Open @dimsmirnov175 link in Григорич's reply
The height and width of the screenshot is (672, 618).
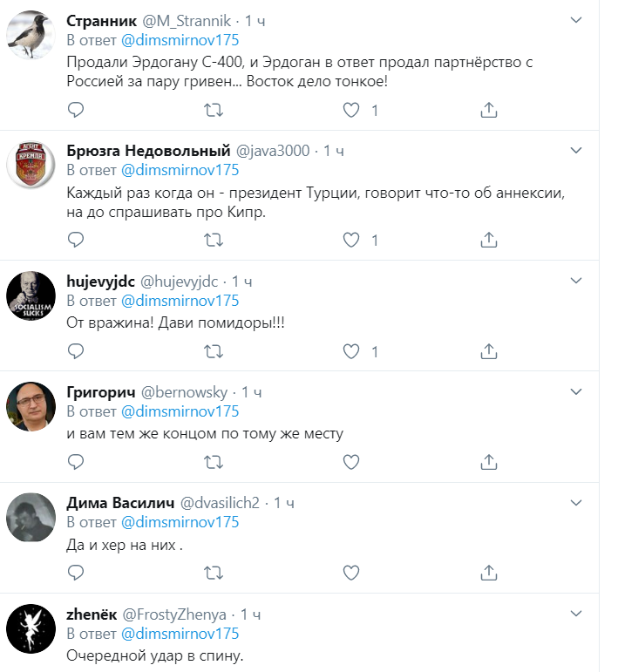click(x=179, y=411)
